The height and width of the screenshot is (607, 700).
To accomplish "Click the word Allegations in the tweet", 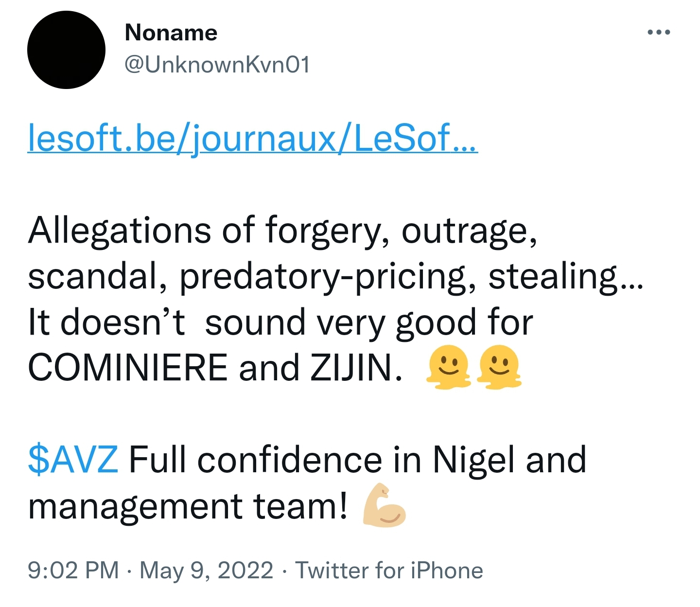I will pos(120,230).
